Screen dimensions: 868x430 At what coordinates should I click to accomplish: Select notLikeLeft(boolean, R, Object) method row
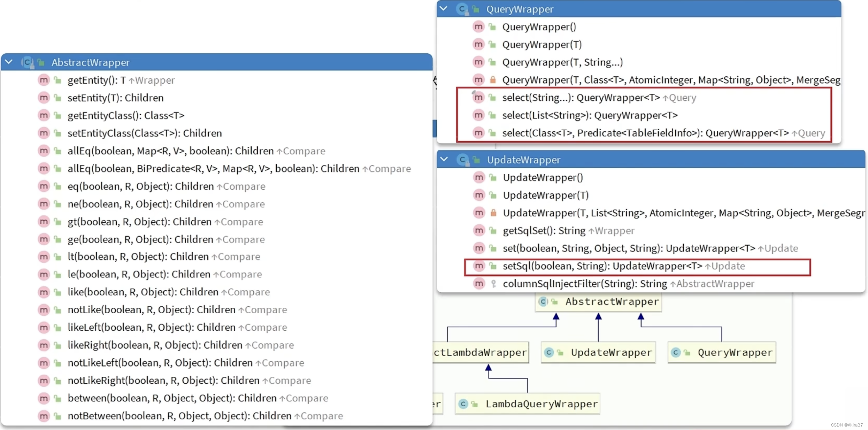click(217, 363)
